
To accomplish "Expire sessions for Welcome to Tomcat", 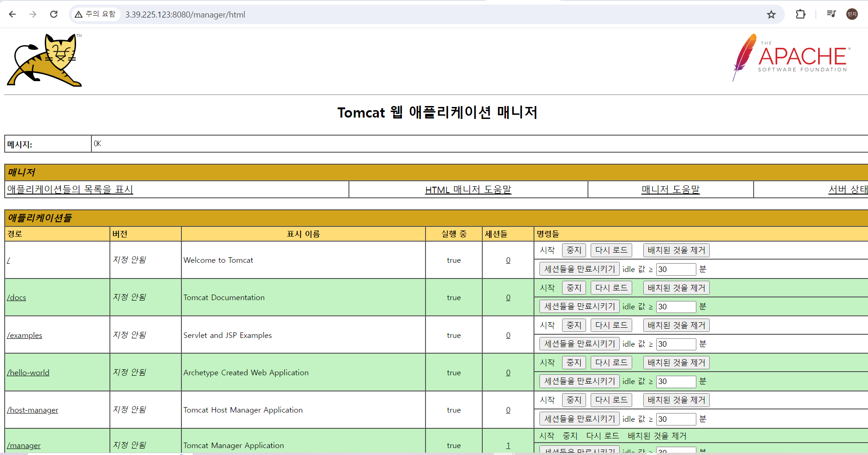I will click(x=580, y=269).
